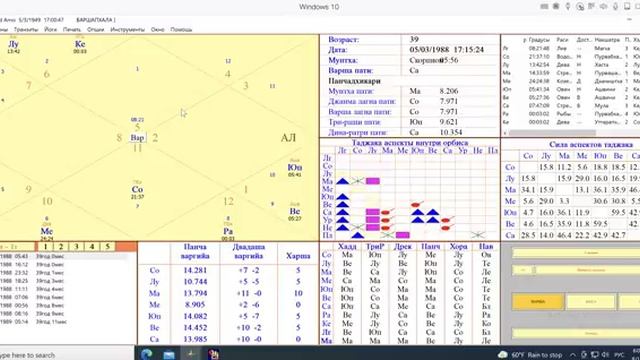This screenshot has height=360, width=640.
Task: Select the period row with time 05:43
Action: (x=63, y=256)
